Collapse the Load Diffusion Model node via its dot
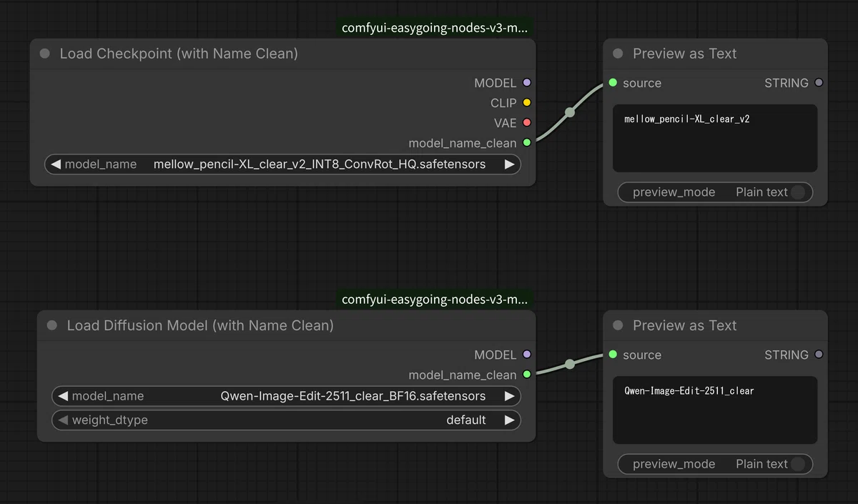Screen dimensions: 858x504 [x=52, y=325]
